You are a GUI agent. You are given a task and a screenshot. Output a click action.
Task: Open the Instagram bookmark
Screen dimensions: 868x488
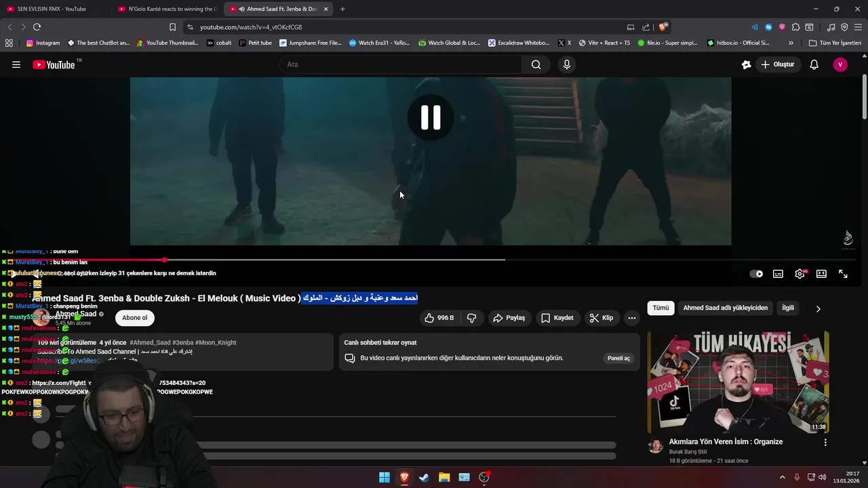(43, 43)
